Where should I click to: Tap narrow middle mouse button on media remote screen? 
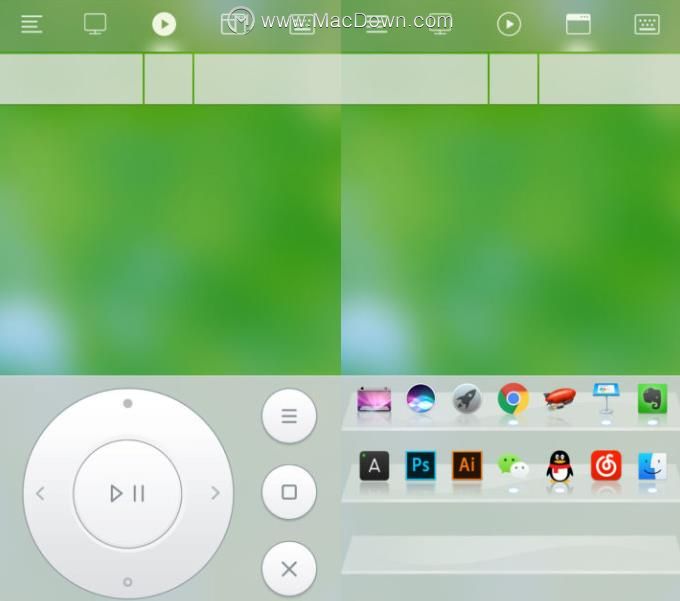(168, 79)
